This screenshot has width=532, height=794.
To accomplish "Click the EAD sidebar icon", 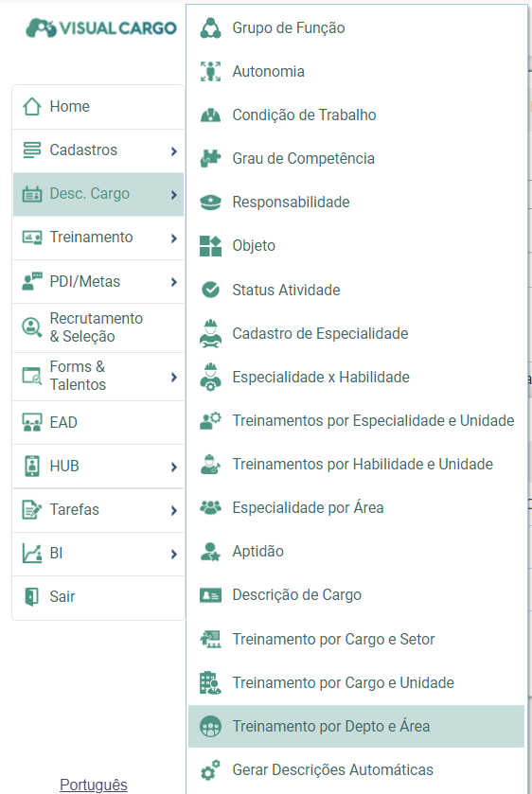I will tap(32, 422).
